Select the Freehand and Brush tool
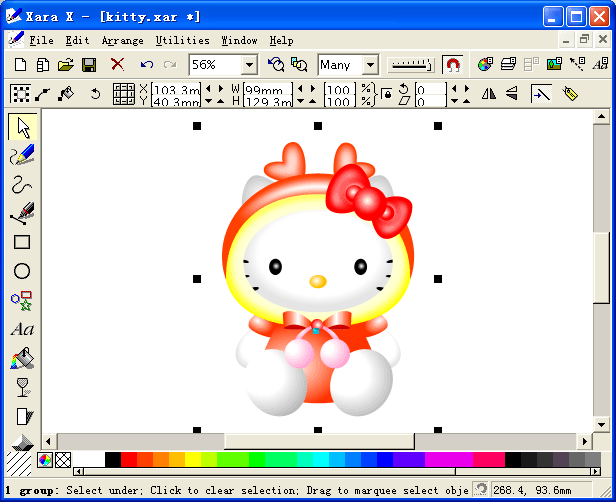Image resolution: width=616 pixels, height=502 pixels. [22, 155]
